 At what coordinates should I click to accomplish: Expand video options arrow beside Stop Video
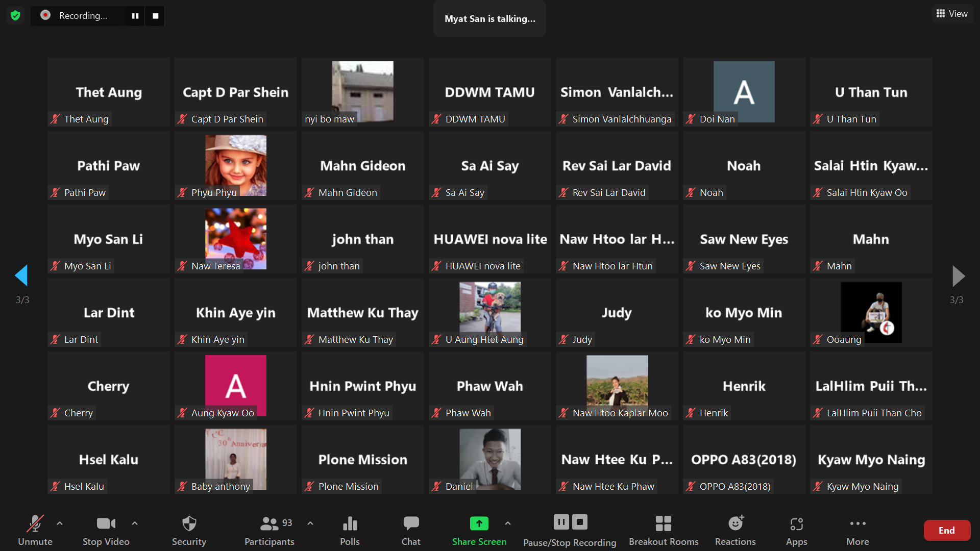135,523
